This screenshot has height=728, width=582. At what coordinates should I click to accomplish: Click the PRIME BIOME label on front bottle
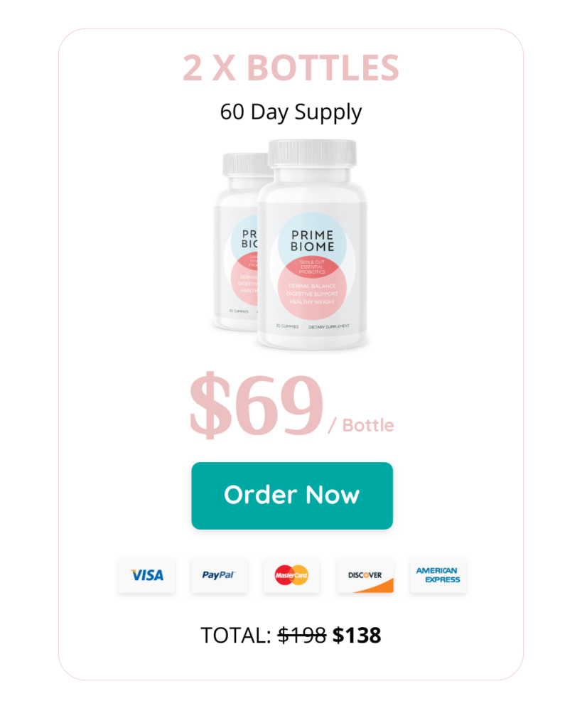pyautogui.click(x=313, y=240)
